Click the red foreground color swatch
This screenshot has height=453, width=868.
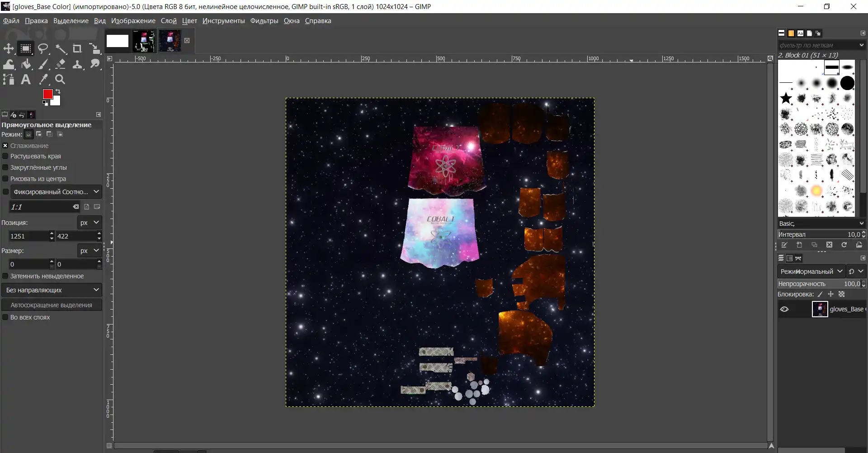pos(47,94)
